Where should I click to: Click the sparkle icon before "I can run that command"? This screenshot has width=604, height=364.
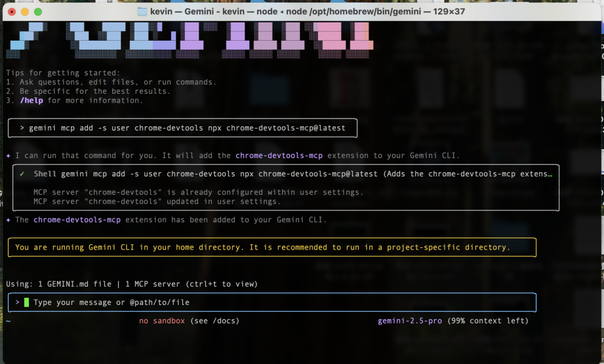pyautogui.click(x=8, y=156)
